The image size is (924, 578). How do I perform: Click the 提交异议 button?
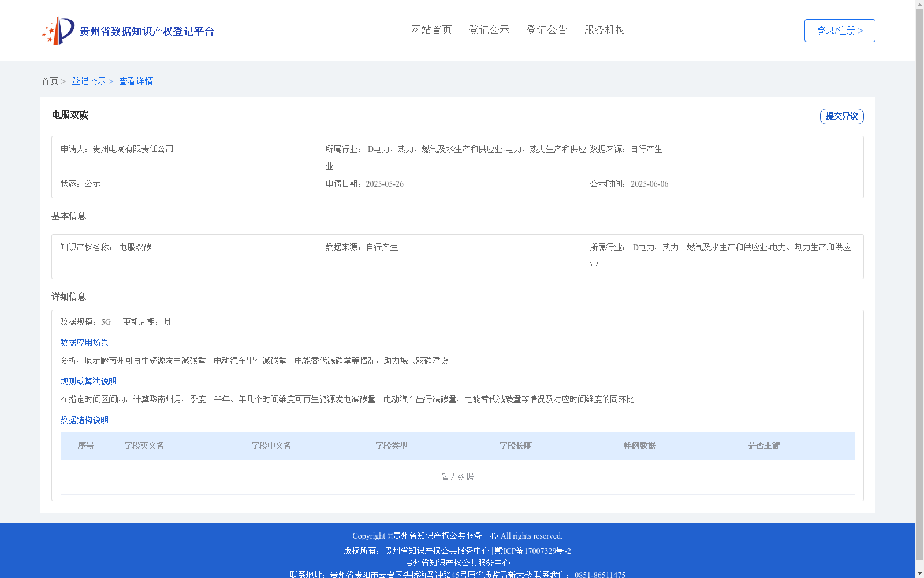[x=842, y=116]
